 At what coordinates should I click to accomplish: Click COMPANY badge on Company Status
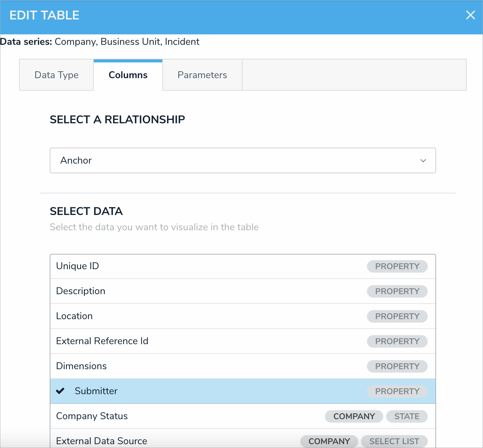pos(354,416)
